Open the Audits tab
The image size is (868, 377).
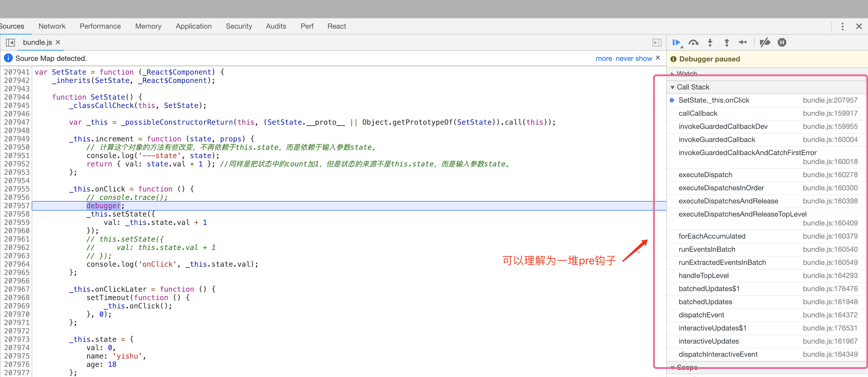(x=276, y=26)
